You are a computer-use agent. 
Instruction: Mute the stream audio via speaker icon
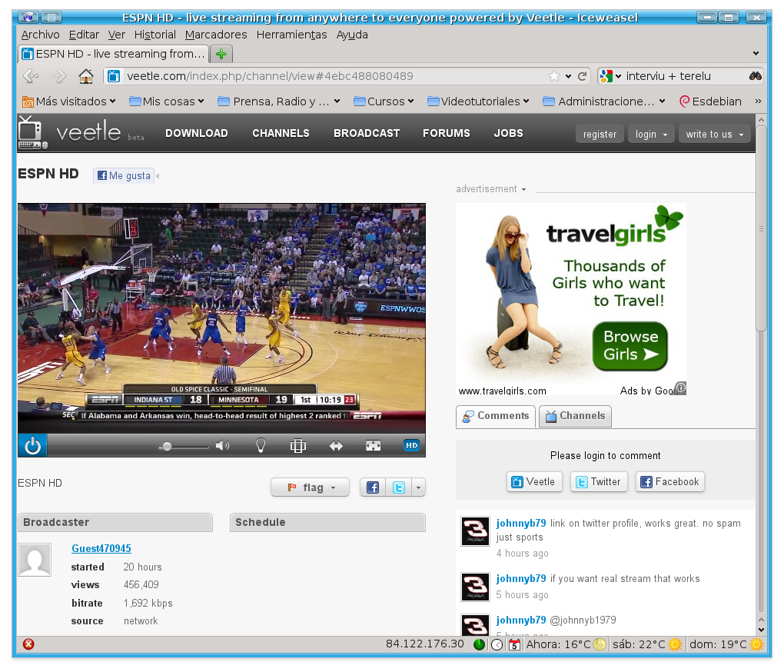point(222,445)
